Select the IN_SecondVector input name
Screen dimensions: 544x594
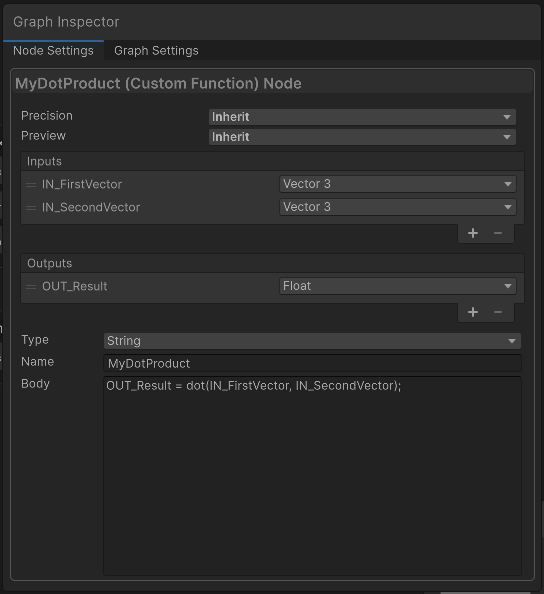(91, 207)
